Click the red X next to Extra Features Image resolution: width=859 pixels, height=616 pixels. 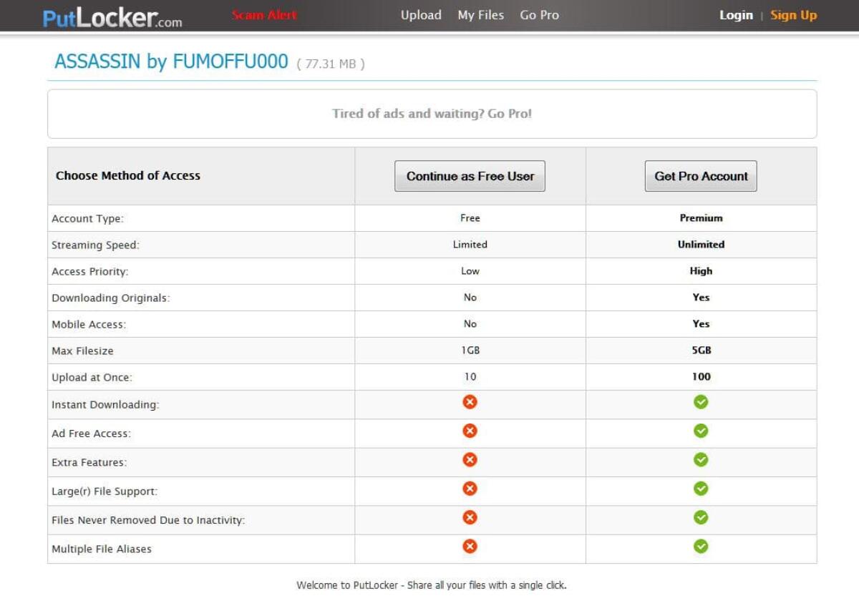[x=470, y=460]
